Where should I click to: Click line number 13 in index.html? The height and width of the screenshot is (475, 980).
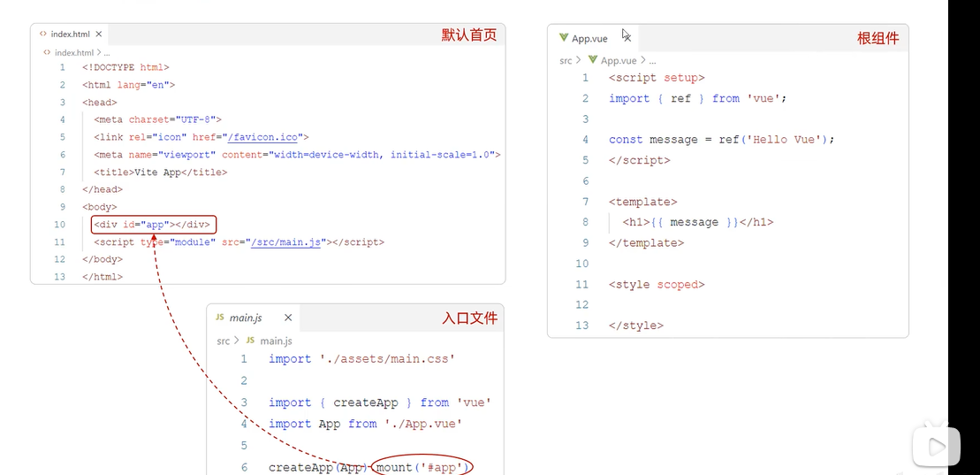[x=60, y=276]
